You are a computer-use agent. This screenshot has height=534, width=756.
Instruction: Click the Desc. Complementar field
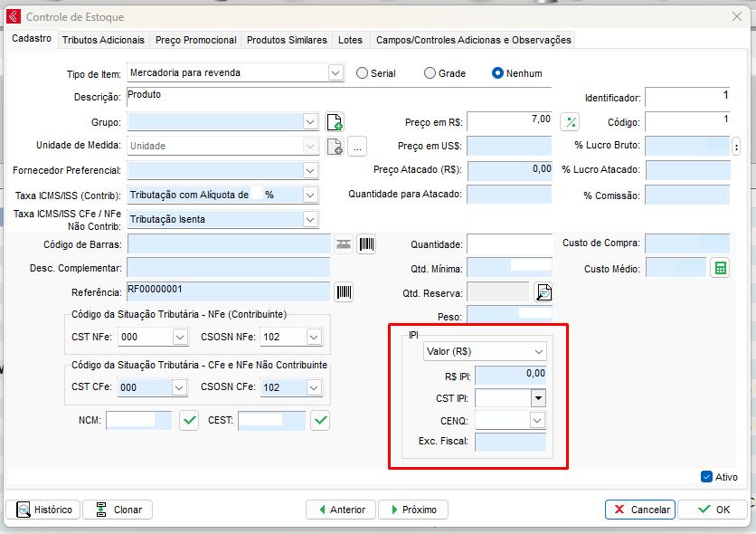coord(229,268)
